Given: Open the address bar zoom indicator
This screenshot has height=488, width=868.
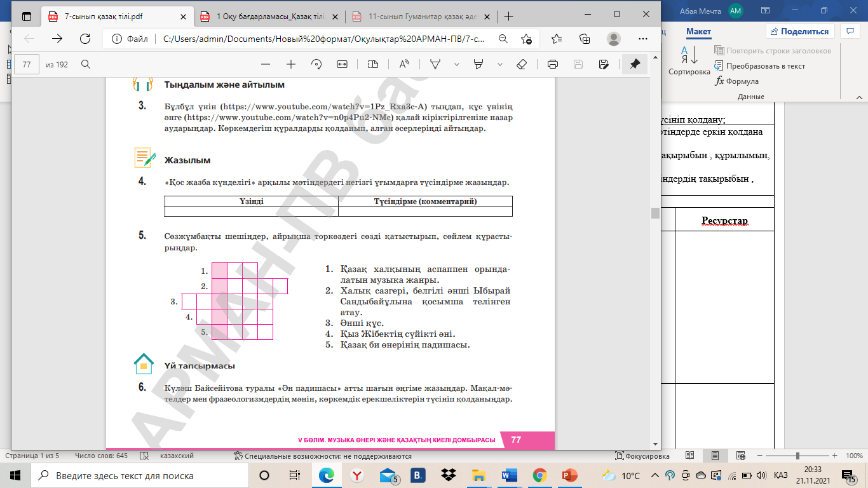Looking at the screenshot, I should (x=503, y=39).
